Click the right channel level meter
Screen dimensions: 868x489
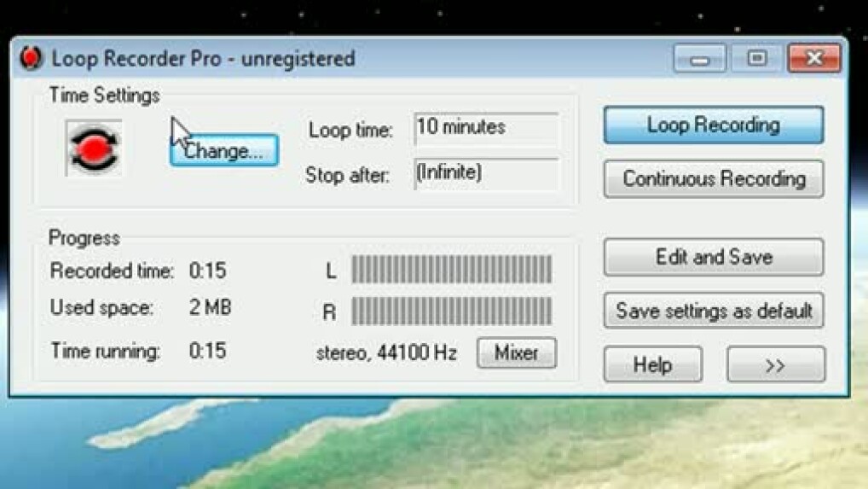(452, 311)
